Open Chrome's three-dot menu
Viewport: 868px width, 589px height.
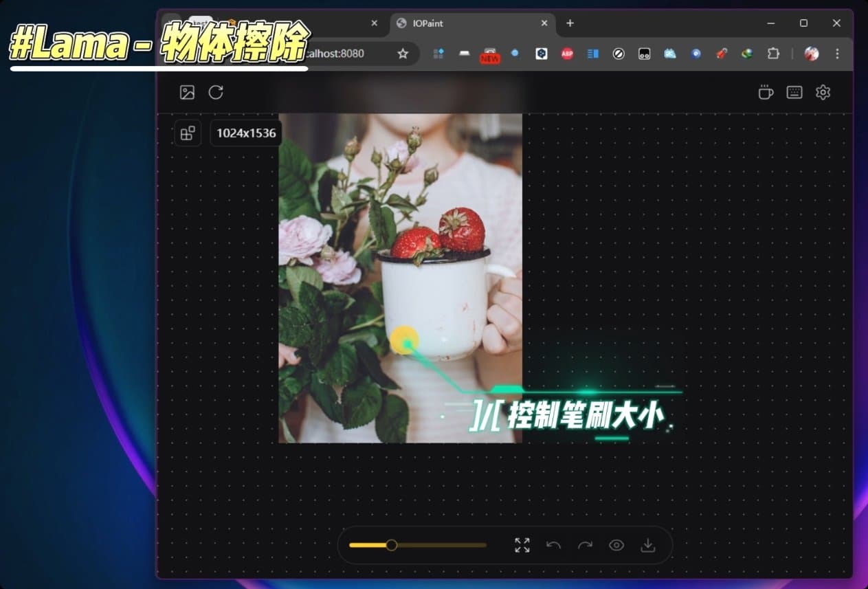837,54
